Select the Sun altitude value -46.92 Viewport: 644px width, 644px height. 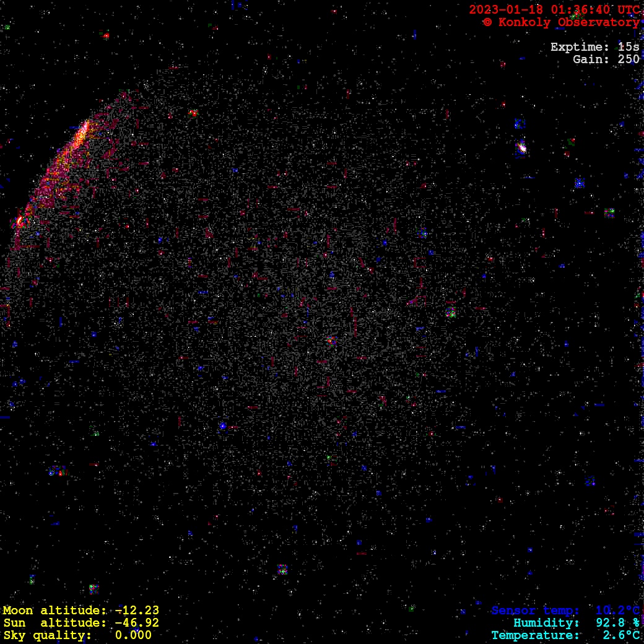tap(137, 623)
